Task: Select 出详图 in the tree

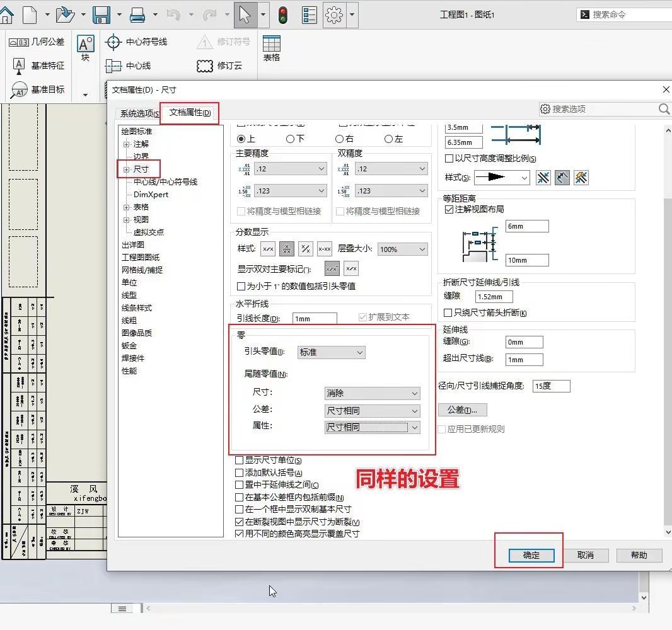Action: [133, 245]
